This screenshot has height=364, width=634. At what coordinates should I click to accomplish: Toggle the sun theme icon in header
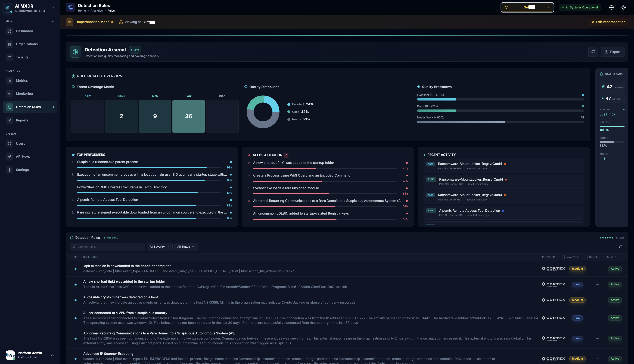pos(623,8)
